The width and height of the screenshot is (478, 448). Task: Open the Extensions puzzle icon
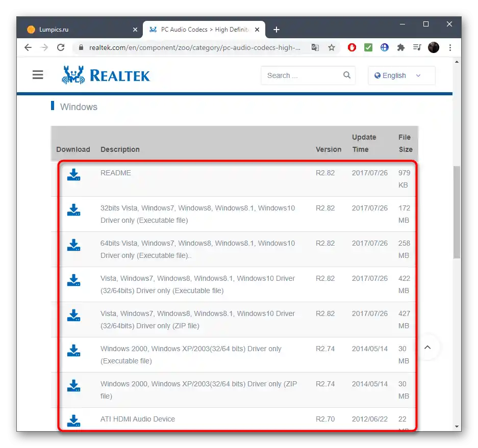pos(401,47)
